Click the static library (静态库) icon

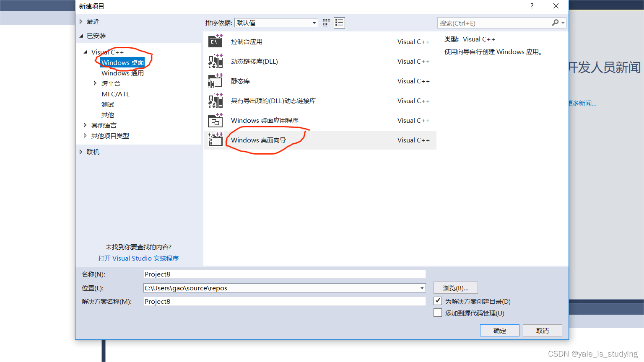click(x=216, y=81)
